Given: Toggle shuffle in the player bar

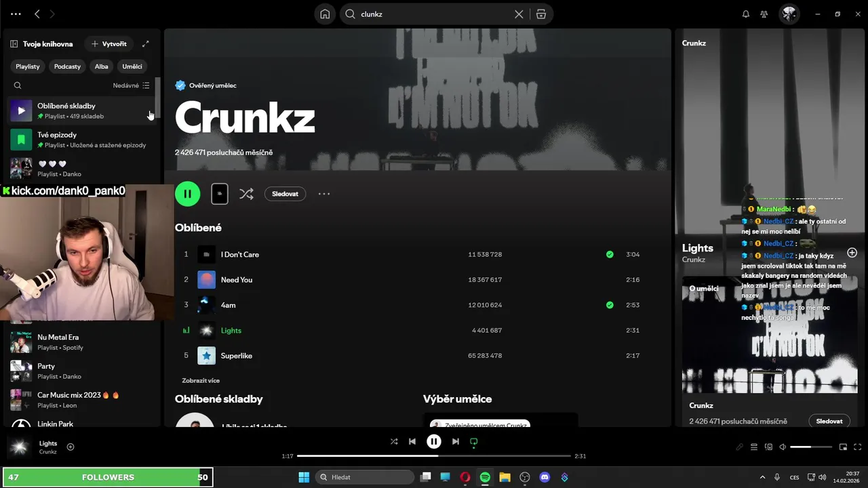Looking at the screenshot, I should [394, 441].
